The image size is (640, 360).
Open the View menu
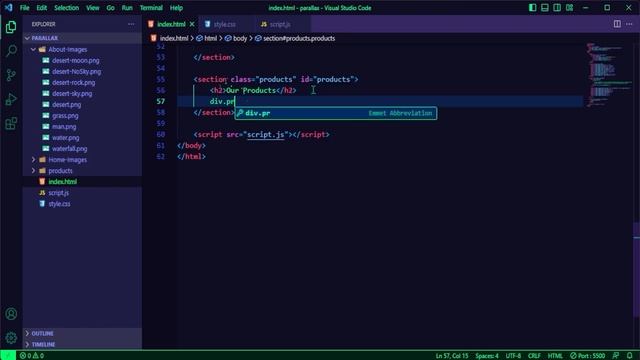tap(93, 8)
